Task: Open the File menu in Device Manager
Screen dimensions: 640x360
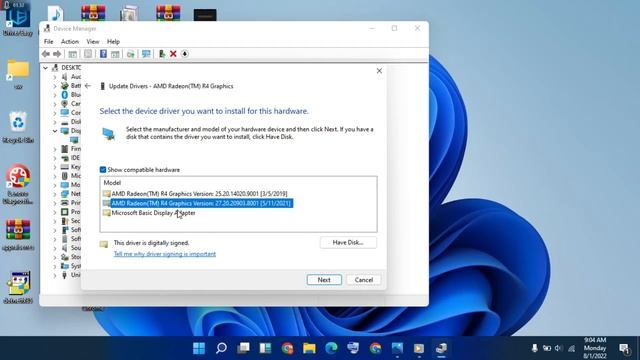Action: (49, 42)
